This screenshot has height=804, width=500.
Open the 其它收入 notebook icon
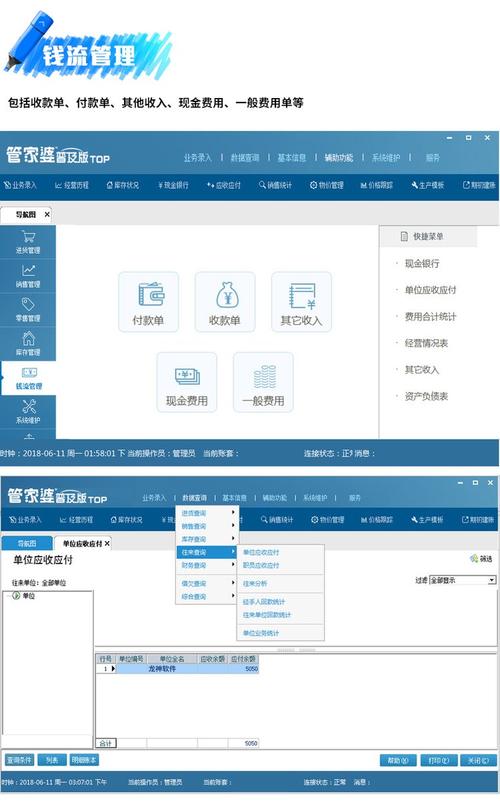click(301, 302)
